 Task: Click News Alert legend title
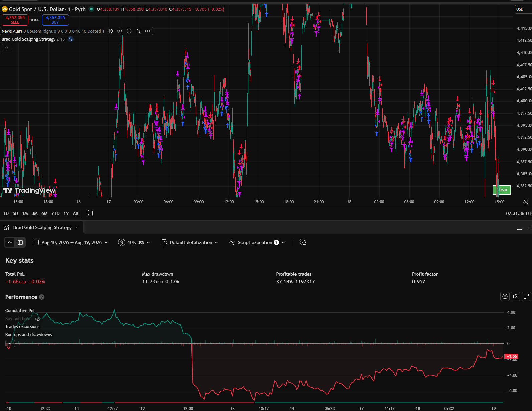[x=12, y=31]
